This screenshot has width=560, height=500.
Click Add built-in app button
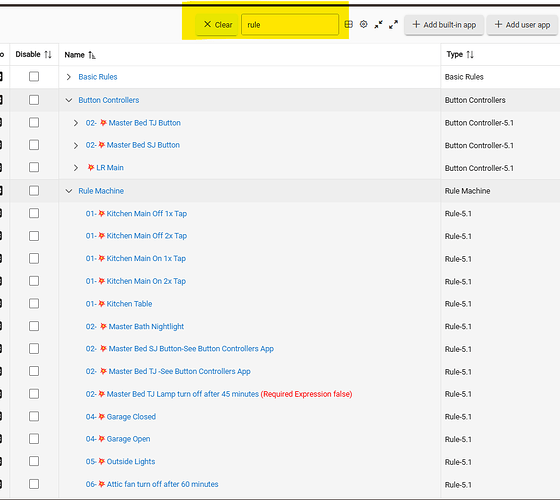(444, 25)
